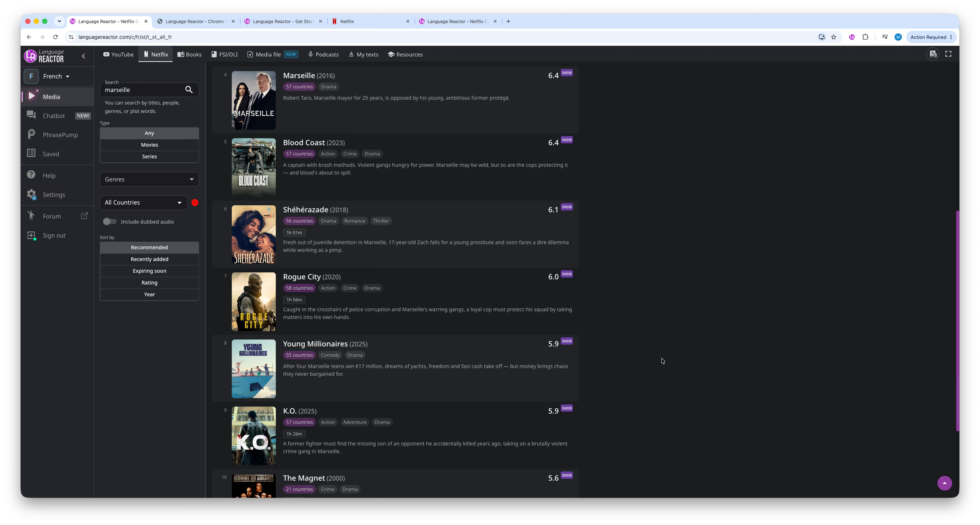Click the IMDB badge on Blood Coast

point(566,140)
